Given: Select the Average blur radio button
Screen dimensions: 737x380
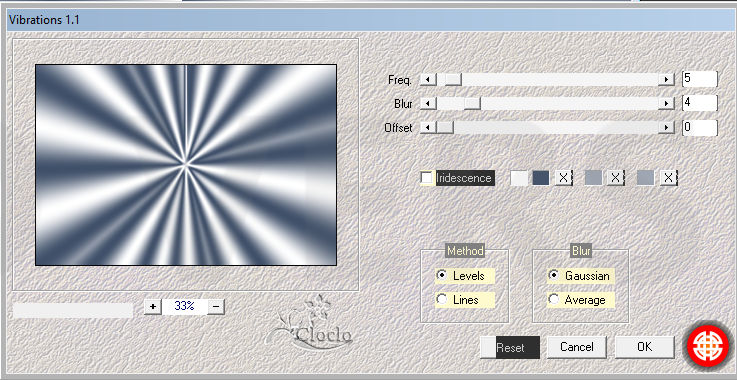Looking at the screenshot, I should click(554, 299).
